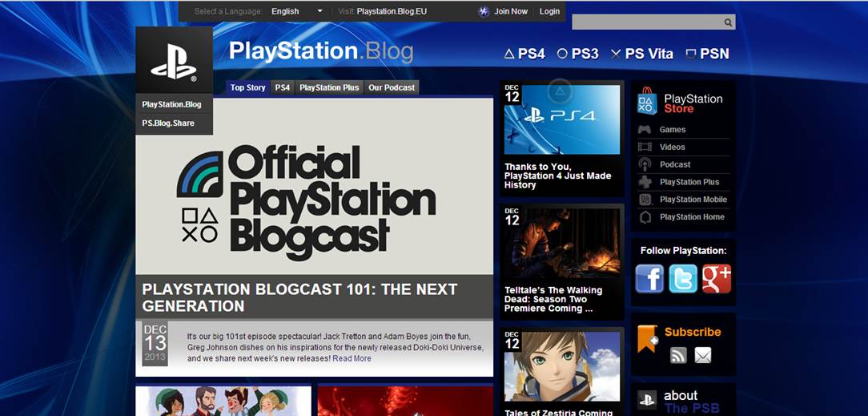868x416 pixels.
Task: Click the Videos link in Store
Action: 672,147
